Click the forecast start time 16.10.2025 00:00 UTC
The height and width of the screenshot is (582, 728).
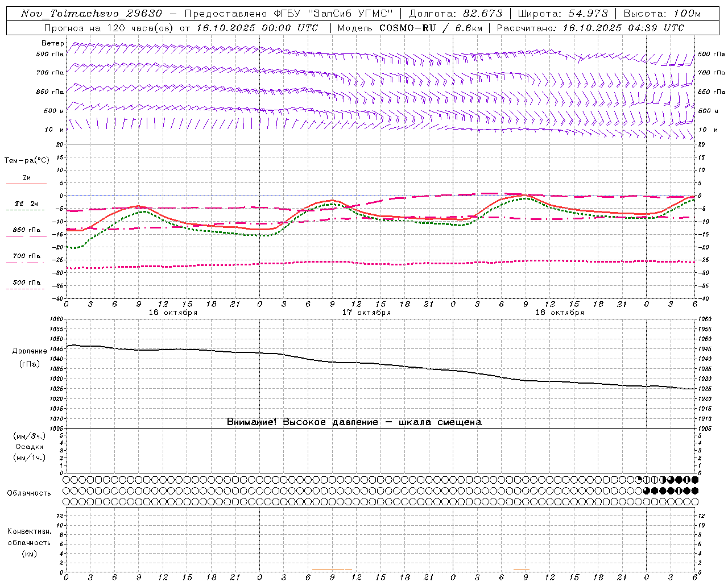tap(258, 28)
